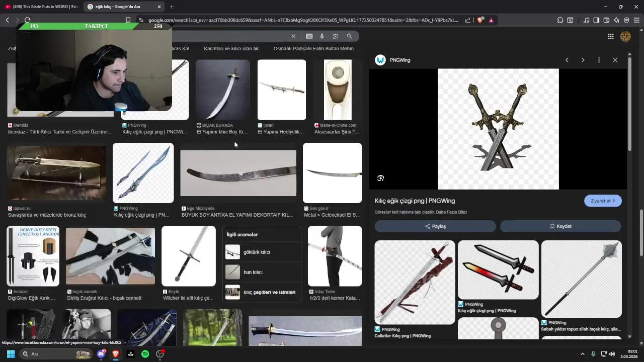
Task: Select kılıç çeşitleri ve isimleri related search
Action: point(262,292)
